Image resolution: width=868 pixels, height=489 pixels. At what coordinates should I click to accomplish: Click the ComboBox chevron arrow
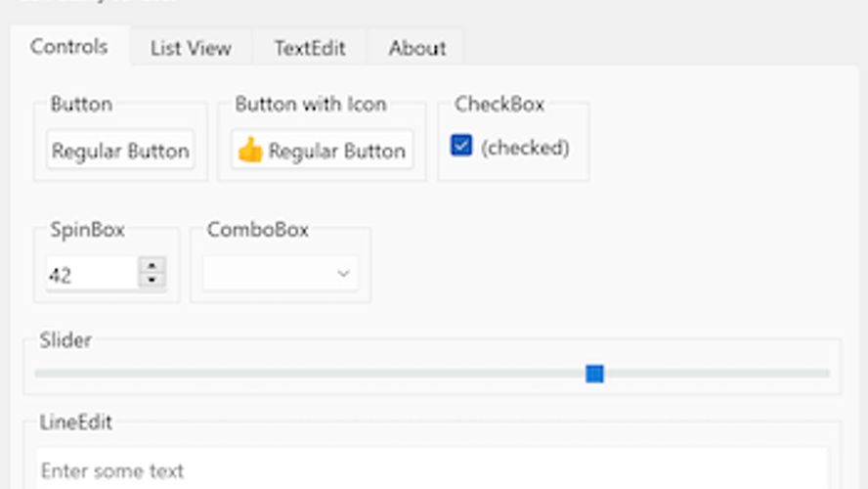click(x=343, y=274)
